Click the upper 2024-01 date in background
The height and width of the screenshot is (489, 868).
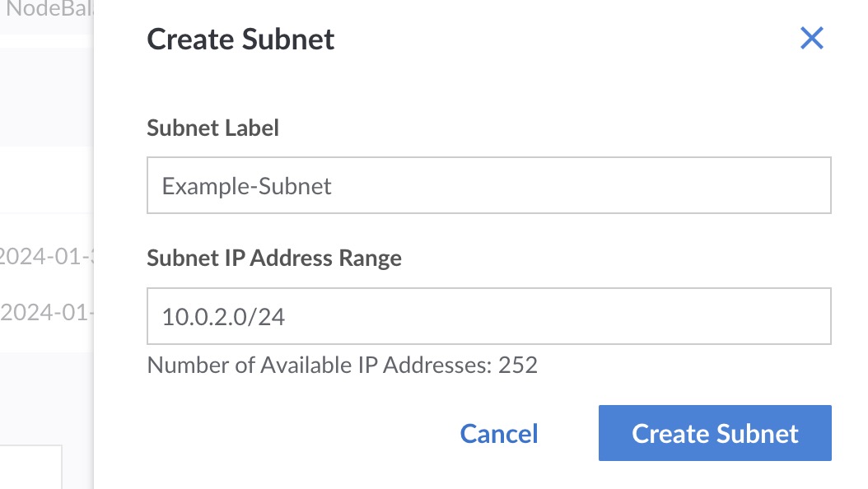pos(46,256)
